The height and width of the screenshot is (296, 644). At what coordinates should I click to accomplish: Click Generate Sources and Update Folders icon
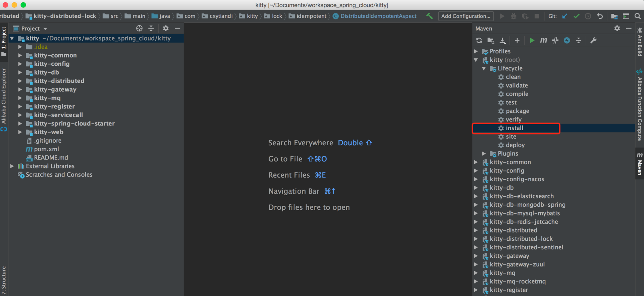click(x=491, y=41)
